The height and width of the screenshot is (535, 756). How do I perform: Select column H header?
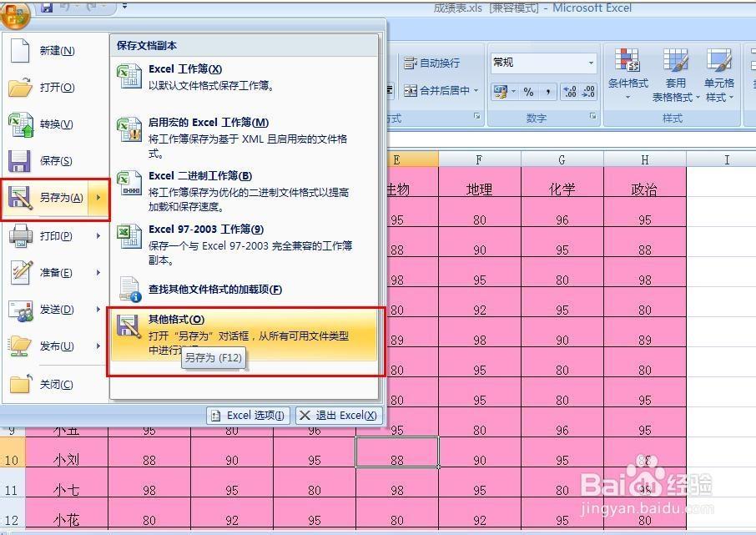645,159
